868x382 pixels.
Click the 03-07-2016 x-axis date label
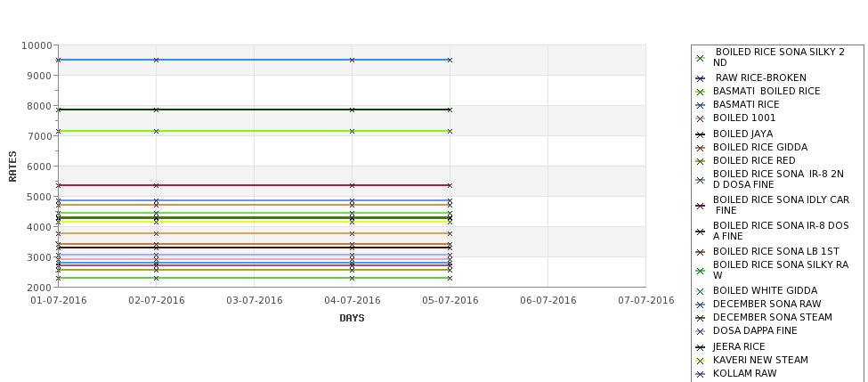pyautogui.click(x=254, y=301)
